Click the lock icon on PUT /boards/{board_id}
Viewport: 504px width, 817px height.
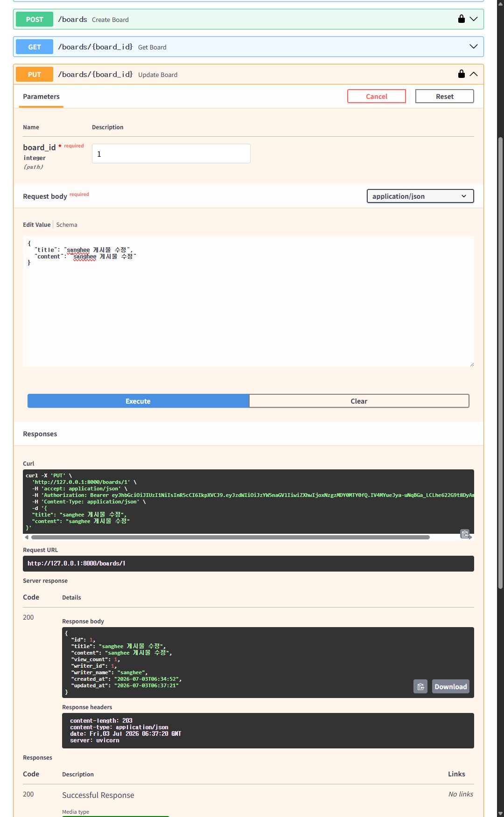tap(461, 74)
